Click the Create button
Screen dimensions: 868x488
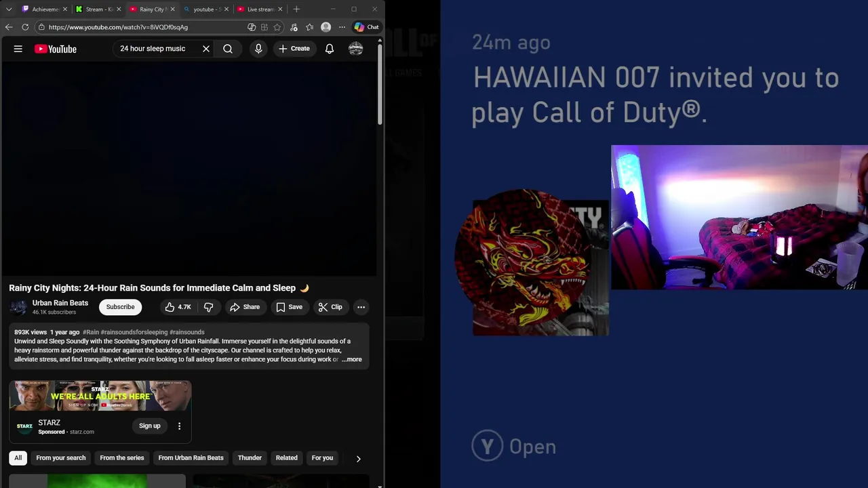[x=294, y=49]
